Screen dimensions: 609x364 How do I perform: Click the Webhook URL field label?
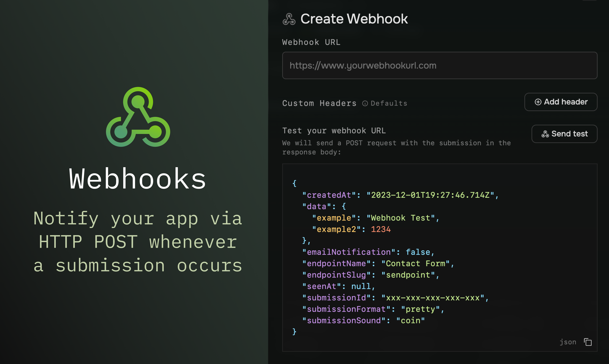311,42
